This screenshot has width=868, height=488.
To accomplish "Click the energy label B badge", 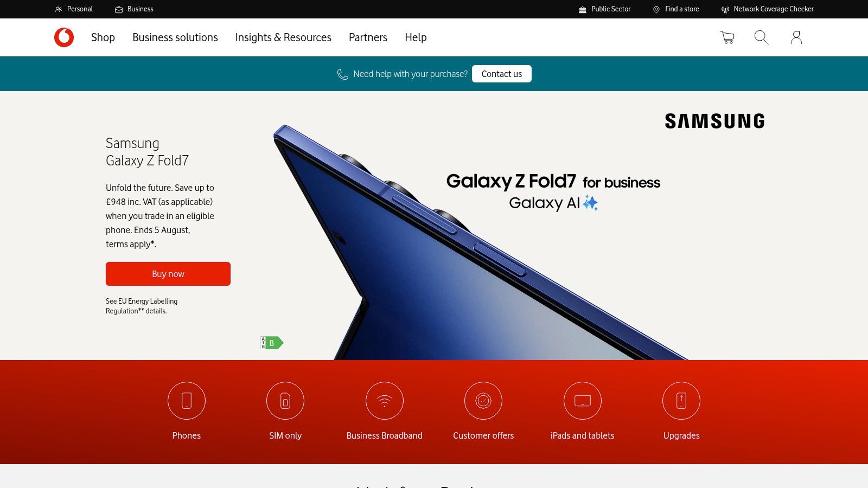I will 272,343.
